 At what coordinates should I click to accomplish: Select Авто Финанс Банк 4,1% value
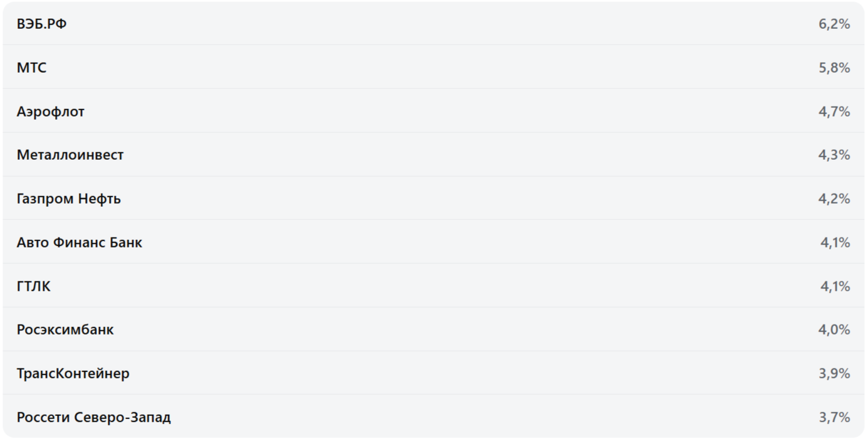[x=835, y=242]
